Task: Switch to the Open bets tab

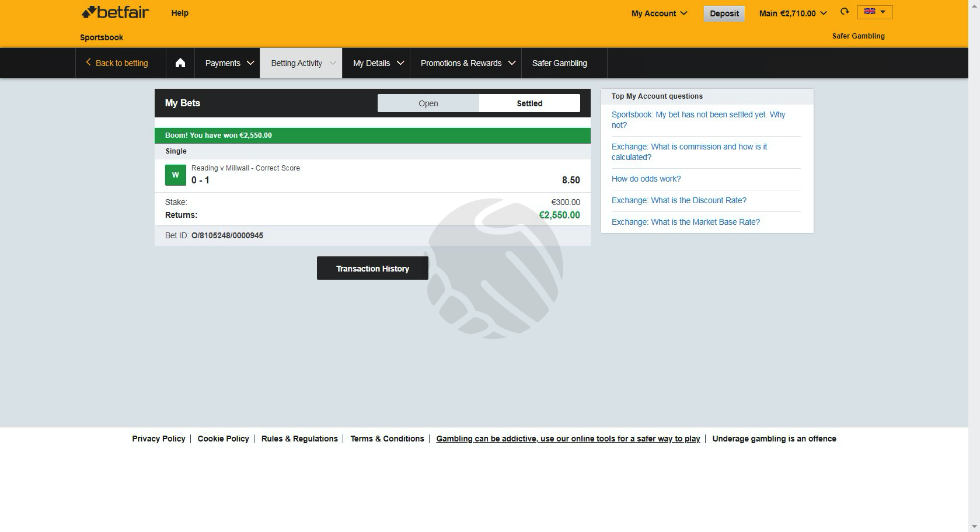Action: pyautogui.click(x=428, y=103)
